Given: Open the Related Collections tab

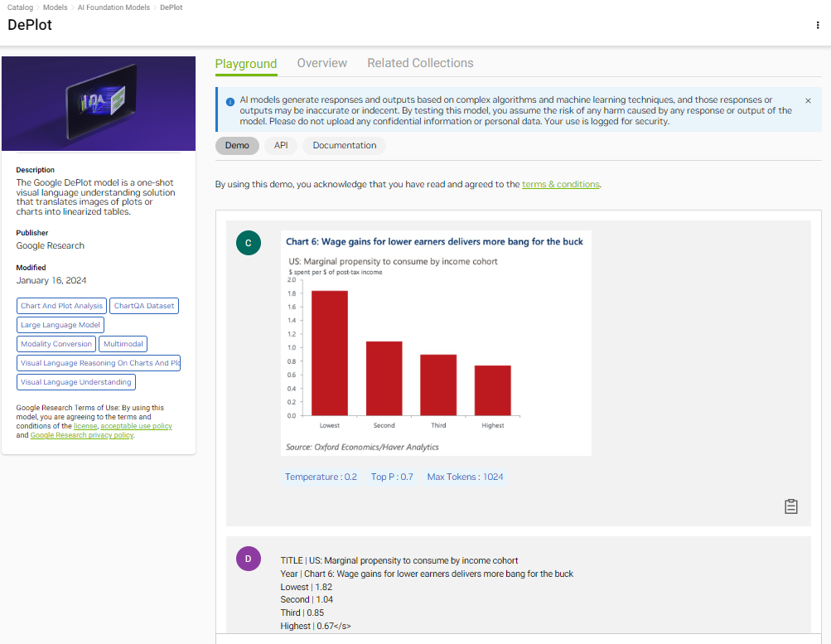Looking at the screenshot, I should point(420,63).
